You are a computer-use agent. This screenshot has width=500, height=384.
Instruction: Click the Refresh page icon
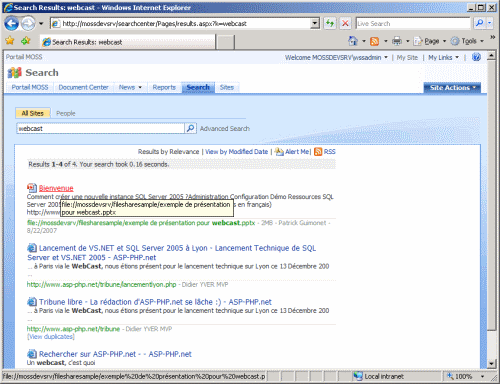tap(330, 23)
